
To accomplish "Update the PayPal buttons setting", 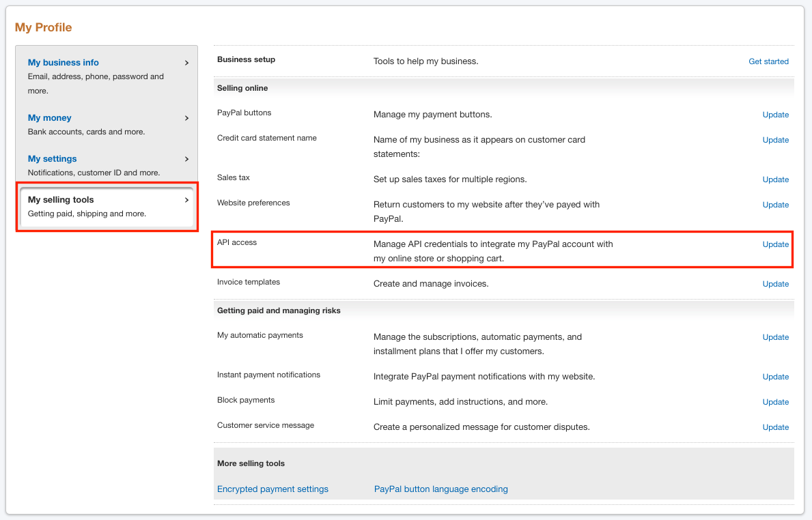I will pos(775,115).
